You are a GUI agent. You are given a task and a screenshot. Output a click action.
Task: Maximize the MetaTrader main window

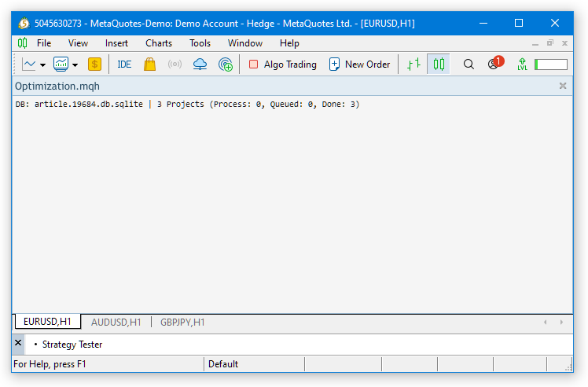[x=519, y=24]
